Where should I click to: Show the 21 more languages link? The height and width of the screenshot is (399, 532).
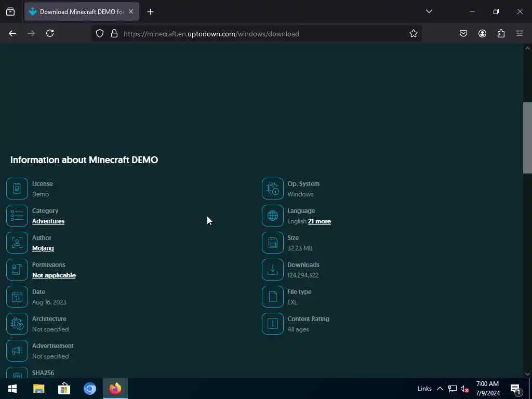point(320,221)
